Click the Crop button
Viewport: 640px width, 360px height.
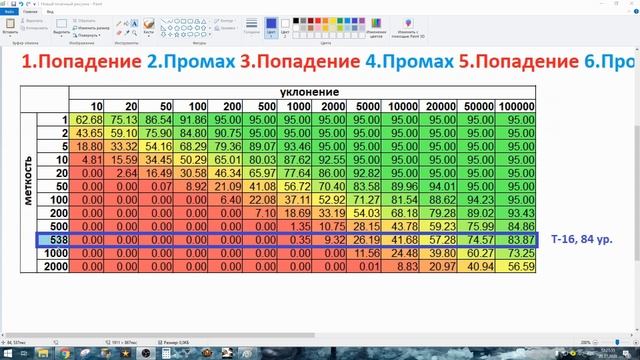point(84,20)
